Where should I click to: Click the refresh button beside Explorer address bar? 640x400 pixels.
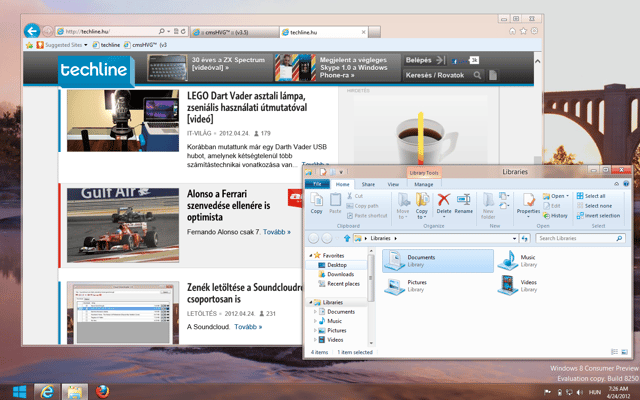[x=524, y=238]
